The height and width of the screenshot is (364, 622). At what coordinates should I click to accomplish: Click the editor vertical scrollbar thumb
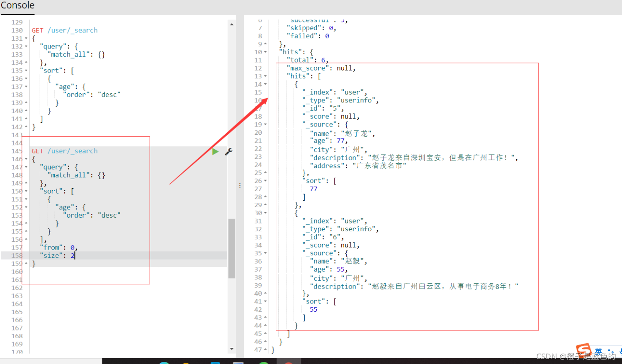(x=232, y=248)
